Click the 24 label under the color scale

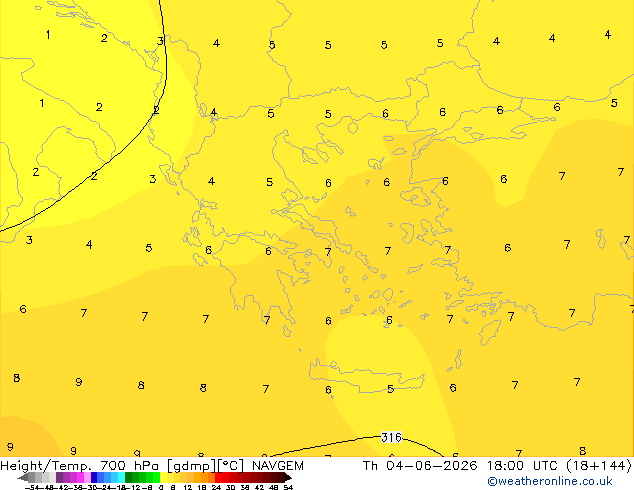tap(216, 487)
